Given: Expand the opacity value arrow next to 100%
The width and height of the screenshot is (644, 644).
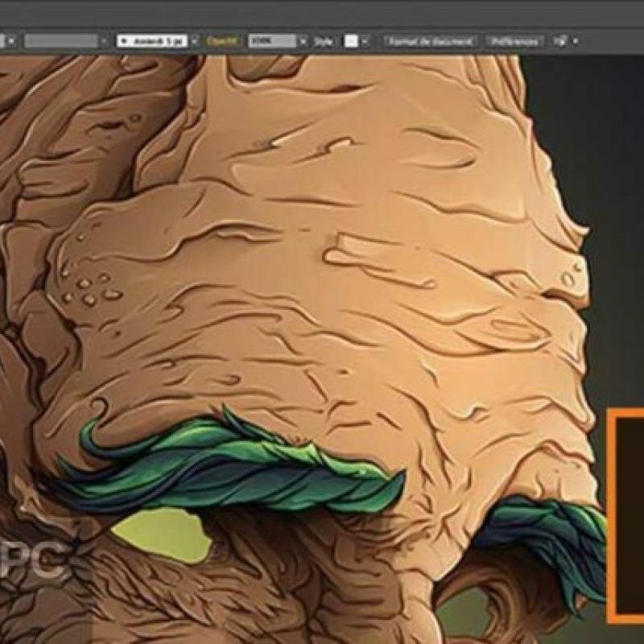Looking at the screenshot, I should (303, 41).
